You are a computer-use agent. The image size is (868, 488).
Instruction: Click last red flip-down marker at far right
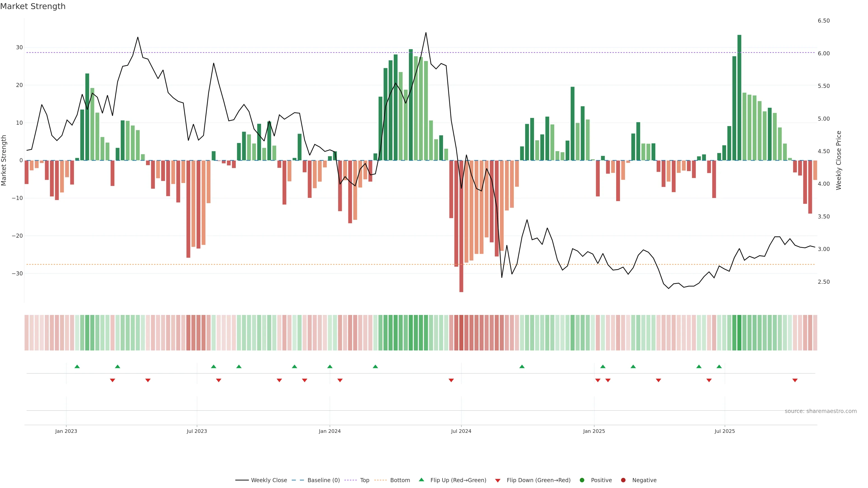pos(795,380)
